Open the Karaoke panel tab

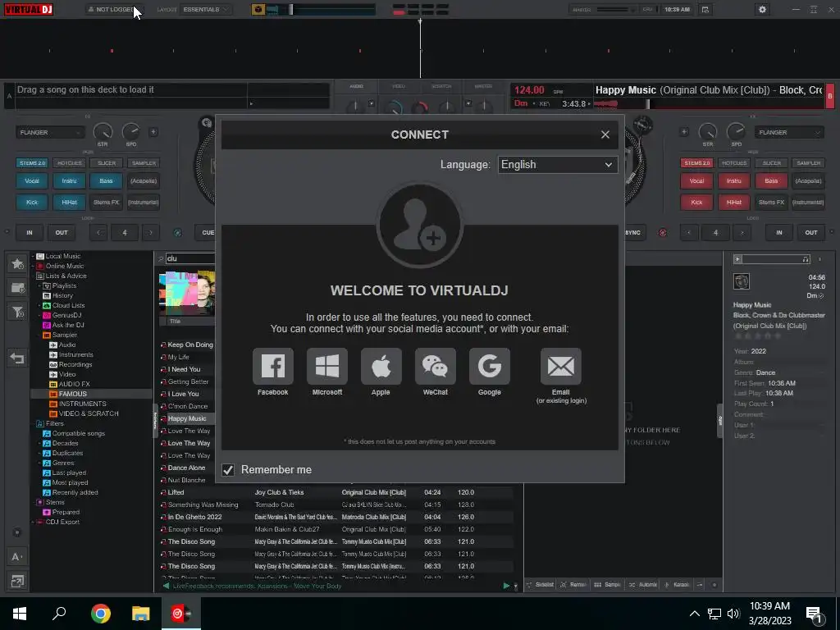pos(677,584)
